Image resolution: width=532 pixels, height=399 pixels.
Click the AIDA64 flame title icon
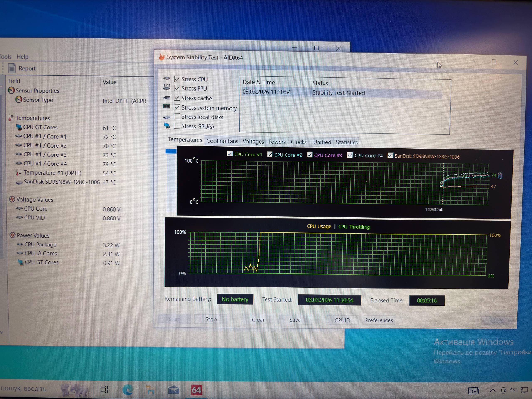[x=162, y=57]
